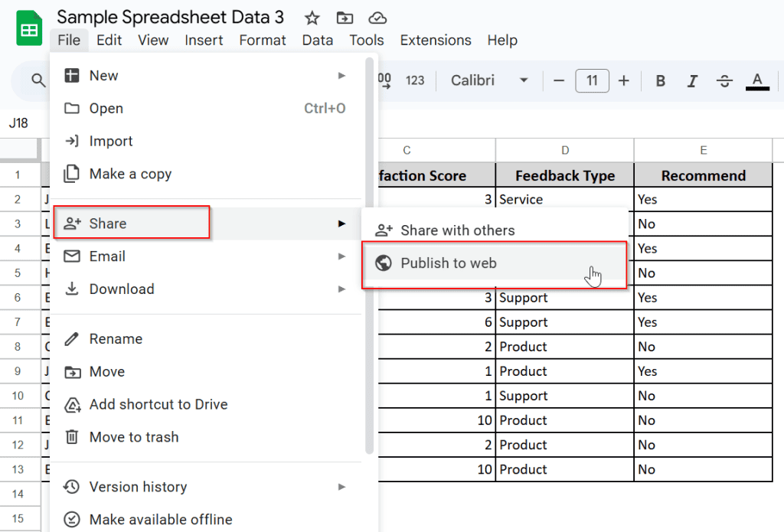Open the text color picker

point(757,80)
